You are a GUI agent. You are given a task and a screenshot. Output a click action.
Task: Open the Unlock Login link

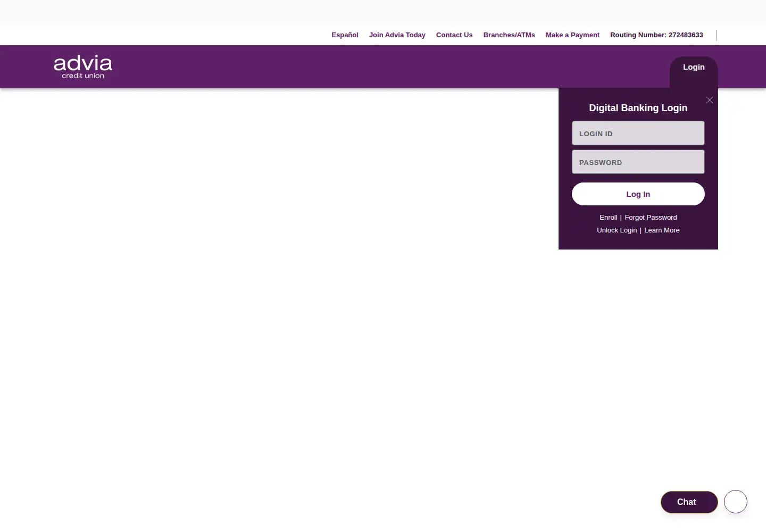pos(617,230)
